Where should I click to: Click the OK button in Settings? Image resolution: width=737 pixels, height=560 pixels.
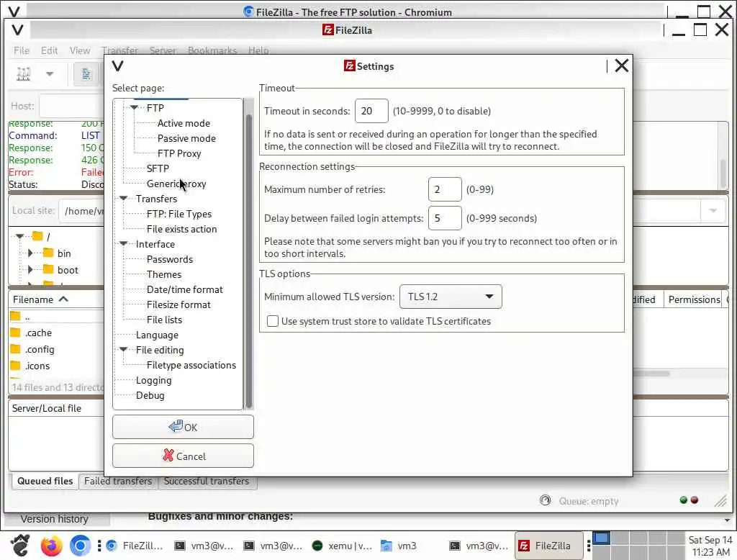click(183, 427)
